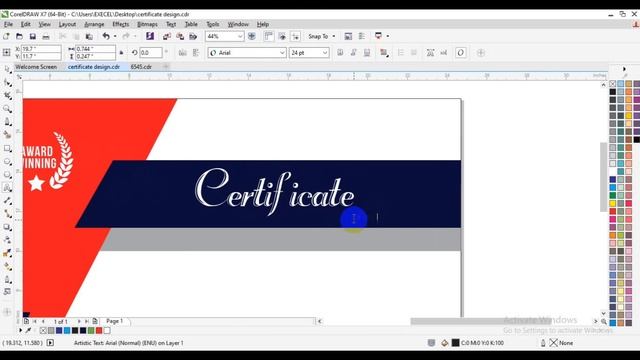
Task: Open the Effects menu
Action: tap(120, 24)
